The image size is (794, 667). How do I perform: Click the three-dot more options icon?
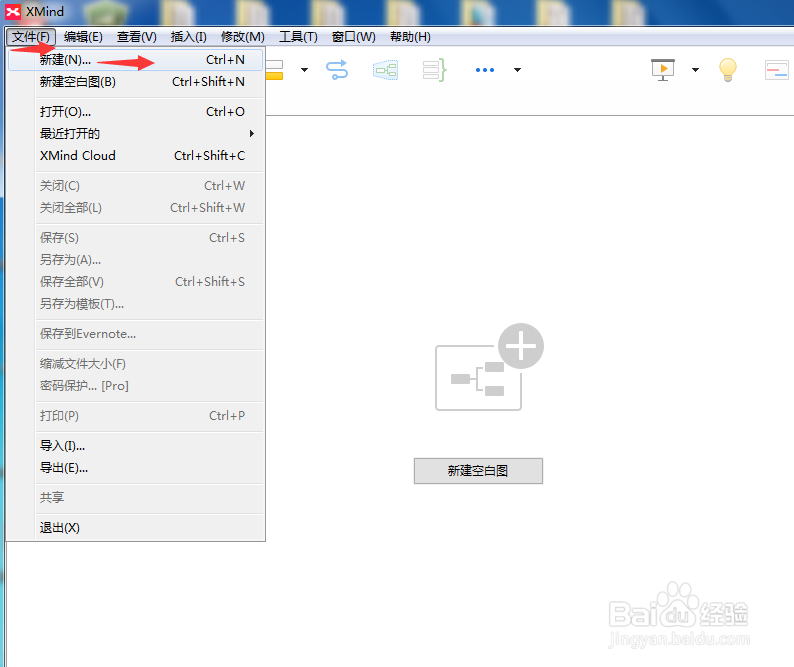[485, 70]
